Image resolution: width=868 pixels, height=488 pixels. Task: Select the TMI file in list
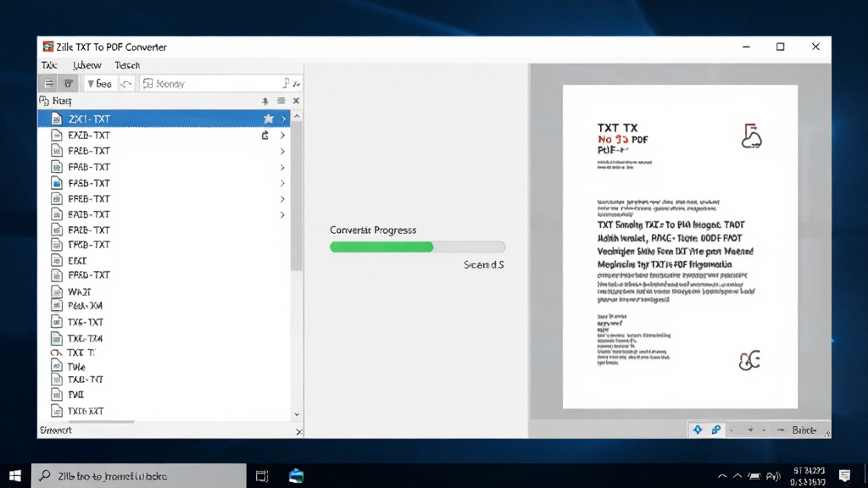(164, 395)
